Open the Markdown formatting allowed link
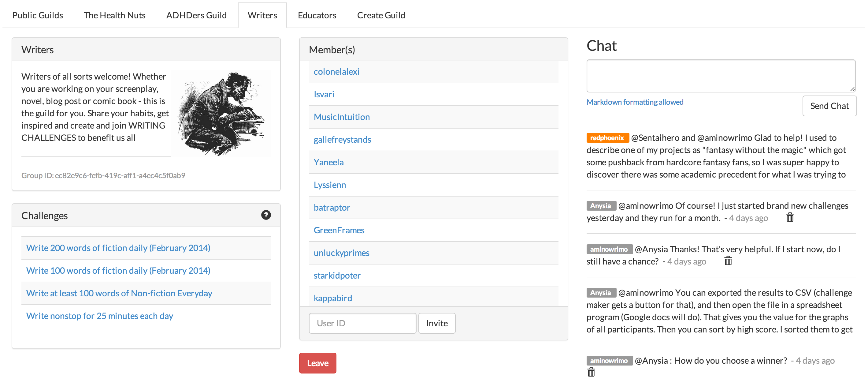 (635, 102)
